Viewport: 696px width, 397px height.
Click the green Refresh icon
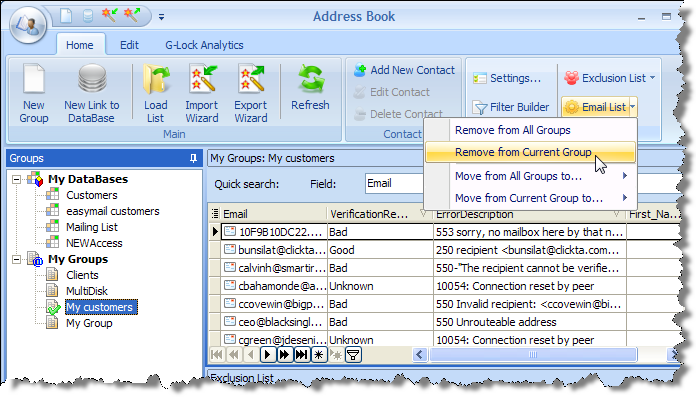click(311, 80)
